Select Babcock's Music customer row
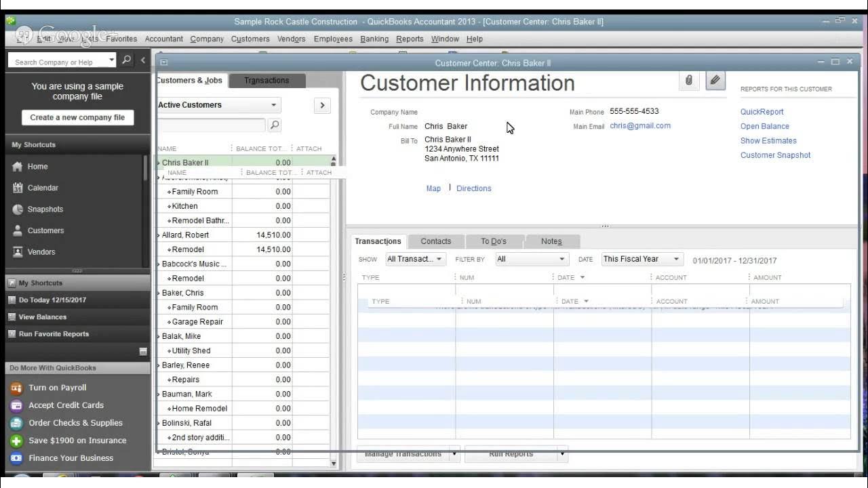This screenshot has height=488, width=868. pos(243,264)
